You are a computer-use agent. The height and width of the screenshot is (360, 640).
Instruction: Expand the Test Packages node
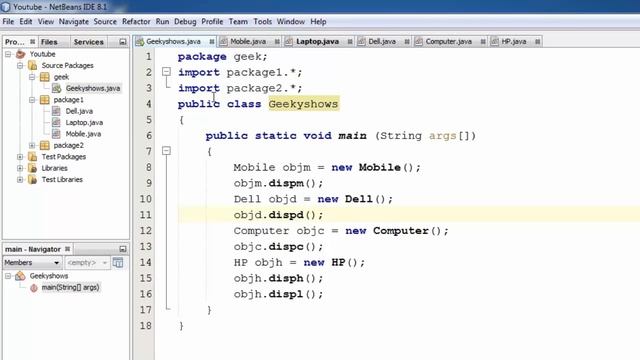tap(20, 157)
